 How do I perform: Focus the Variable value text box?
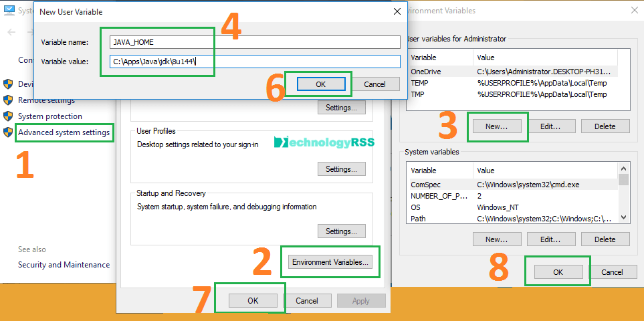[255, 62]
